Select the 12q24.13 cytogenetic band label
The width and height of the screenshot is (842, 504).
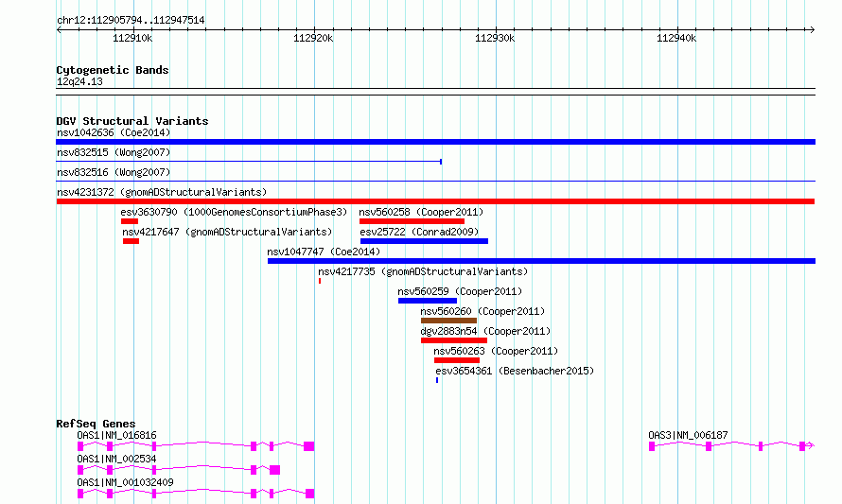[79, 81]
